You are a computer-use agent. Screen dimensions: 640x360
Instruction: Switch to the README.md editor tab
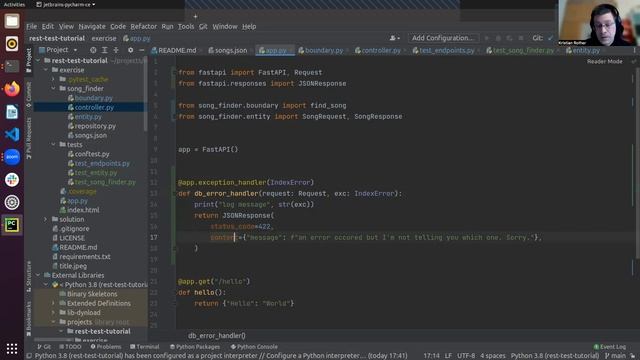click(174, 50)
